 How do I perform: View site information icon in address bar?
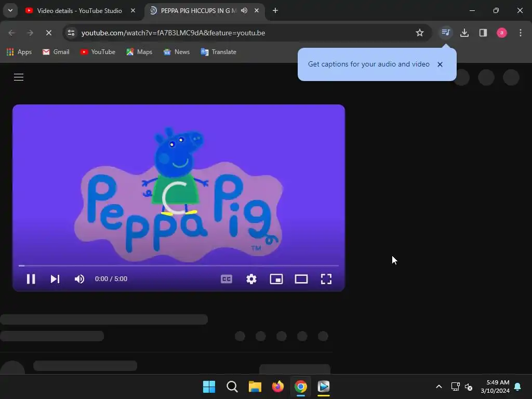(71, 33)
